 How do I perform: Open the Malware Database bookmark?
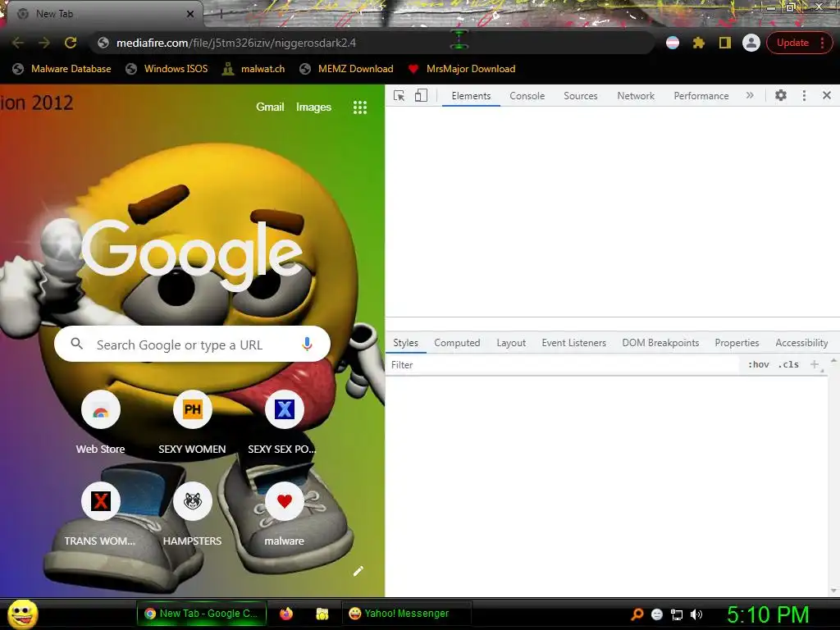point(62,69)
